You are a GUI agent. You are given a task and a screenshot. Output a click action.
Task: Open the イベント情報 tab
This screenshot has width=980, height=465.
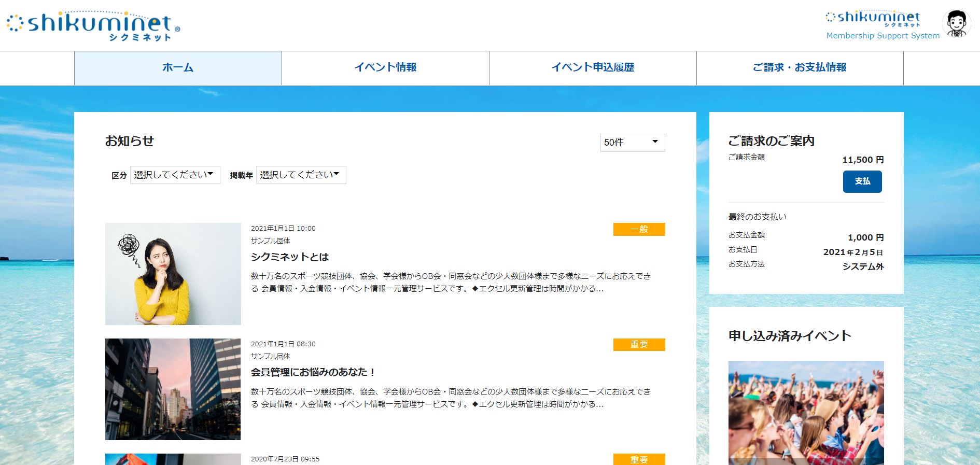[385, 68]
